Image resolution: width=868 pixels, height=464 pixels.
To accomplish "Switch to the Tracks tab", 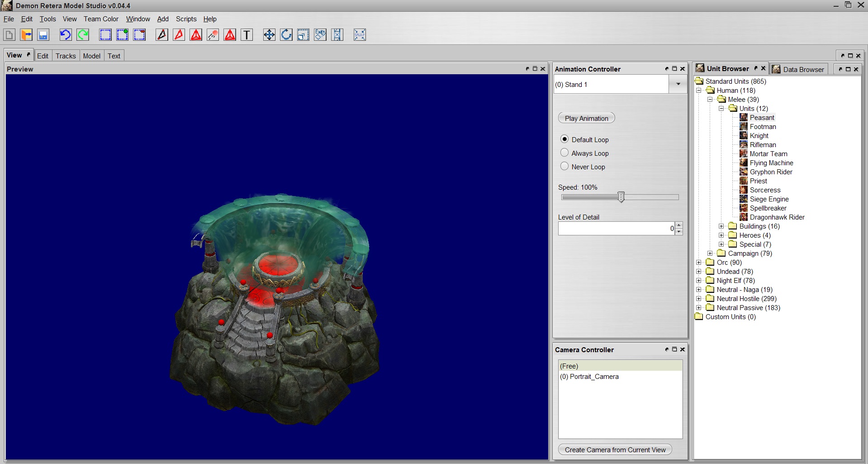I will point(66,56).
